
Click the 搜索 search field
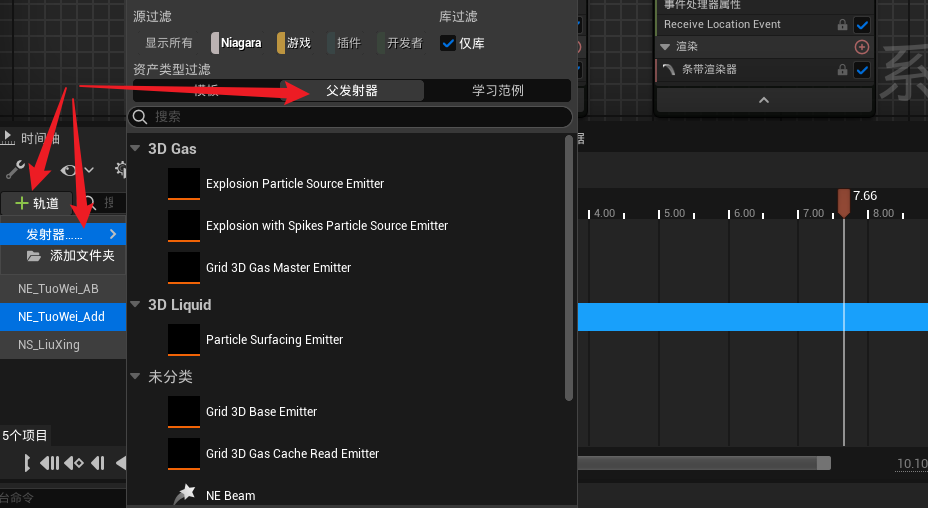point(350,117)
